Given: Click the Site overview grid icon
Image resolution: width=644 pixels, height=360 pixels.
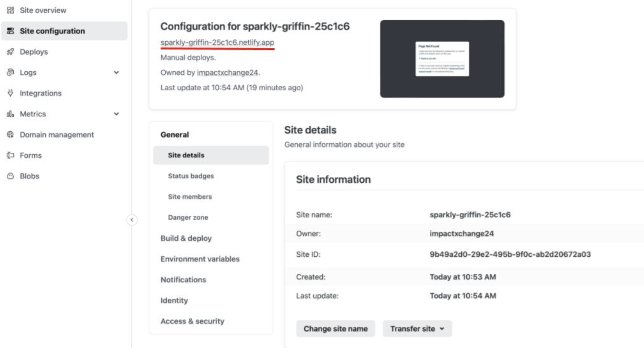Looking at the screenshot, I should (10, 10).
